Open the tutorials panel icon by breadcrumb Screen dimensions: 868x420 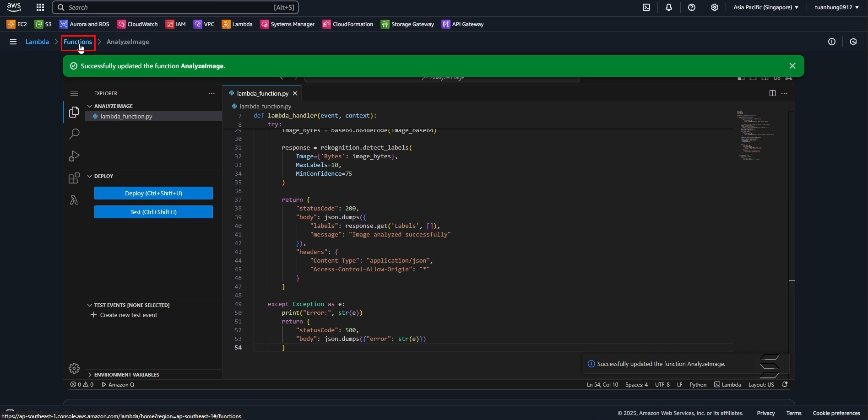click(x=853, y=42)
